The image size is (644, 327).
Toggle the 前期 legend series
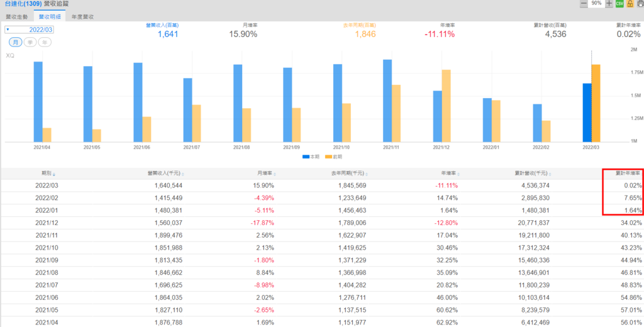(335, 157)
